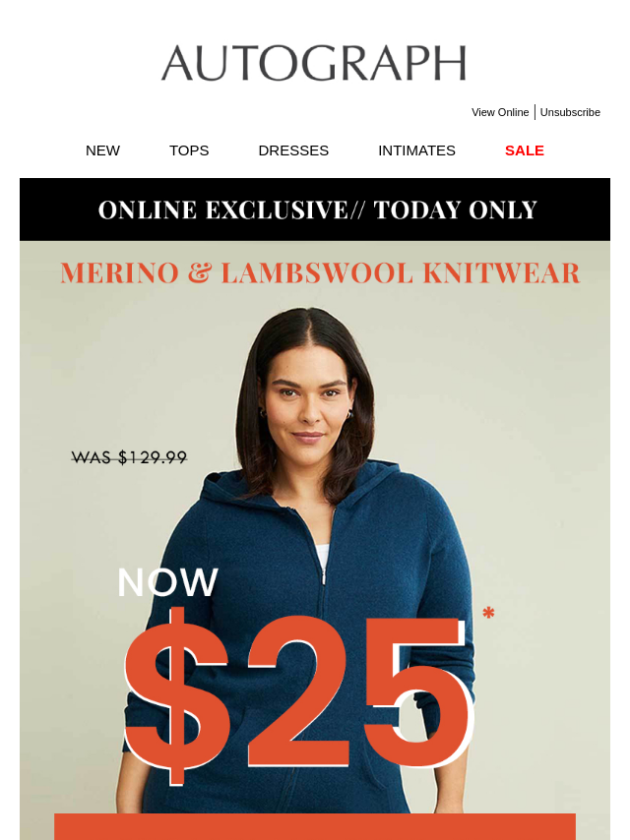Click the white NOW text
The width and height of the screenshot is (630, 840).
point(167,581)
